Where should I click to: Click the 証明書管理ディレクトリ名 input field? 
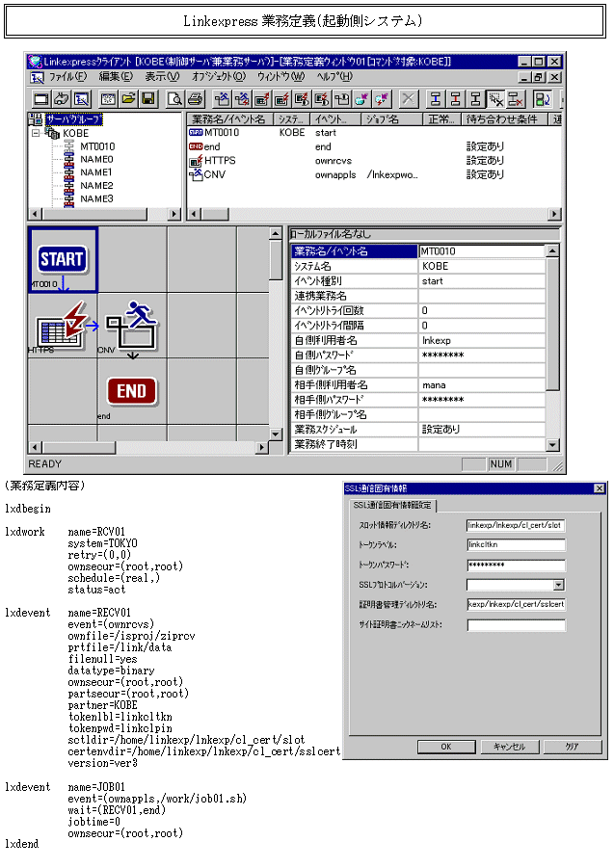[516, 604]
